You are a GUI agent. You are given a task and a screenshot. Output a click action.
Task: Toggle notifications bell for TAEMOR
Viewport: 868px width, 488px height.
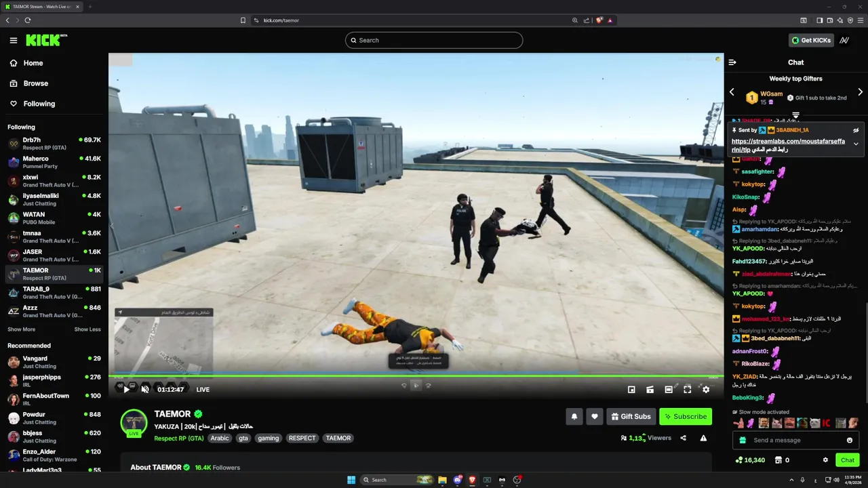pos(574,416)
